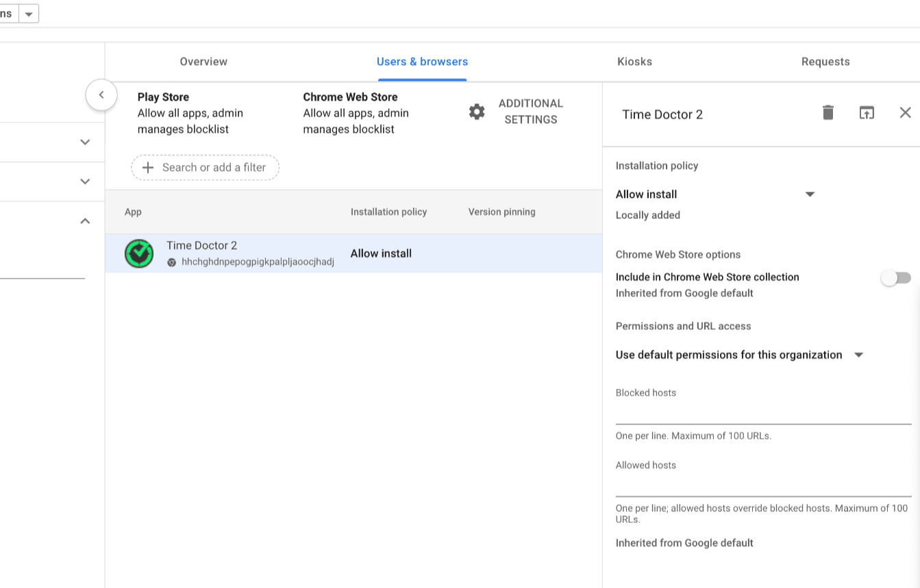Screen dimensions: 920x588
Task: Click the Version pinning column header
Action: [502, 212]
